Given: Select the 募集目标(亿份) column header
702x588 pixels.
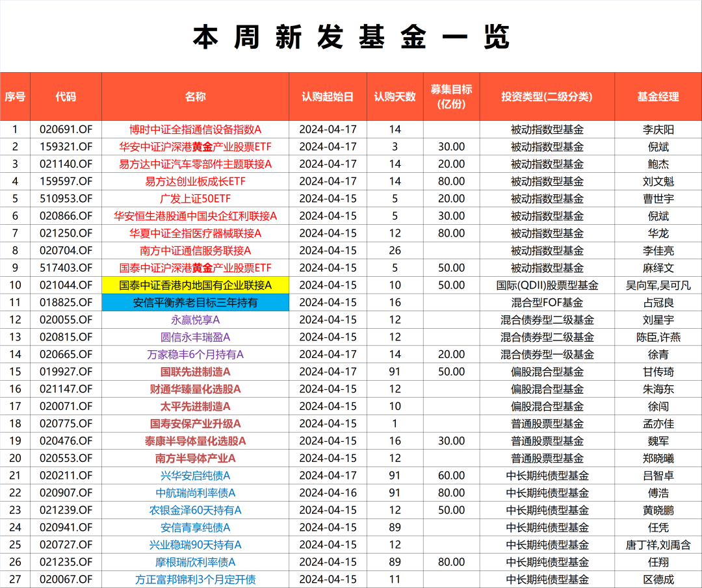Looking at the screenshot, I should point(451,97).
